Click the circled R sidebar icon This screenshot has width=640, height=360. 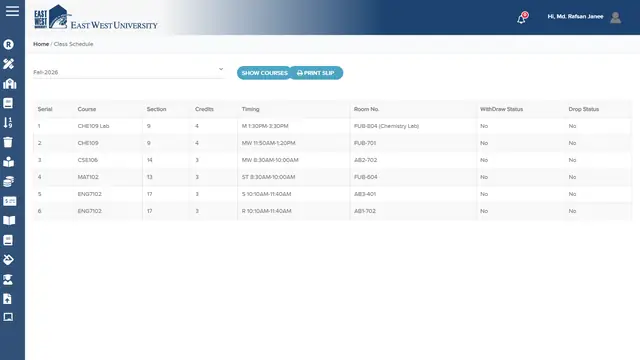click(9, 44)
